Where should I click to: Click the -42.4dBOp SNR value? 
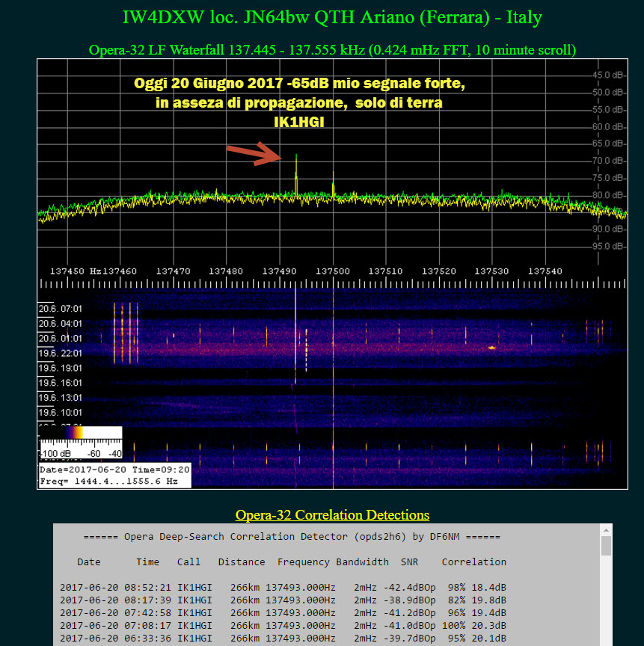(x=409, y=588)
